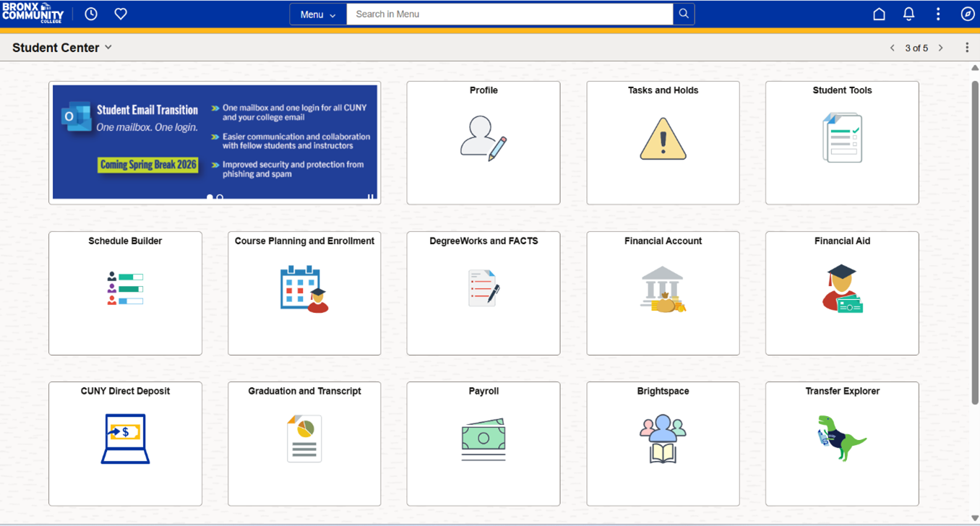Click the search magnifier button
Image resolution: width=980 pixels, height=526 pixels.
click(x=684, y=14)
